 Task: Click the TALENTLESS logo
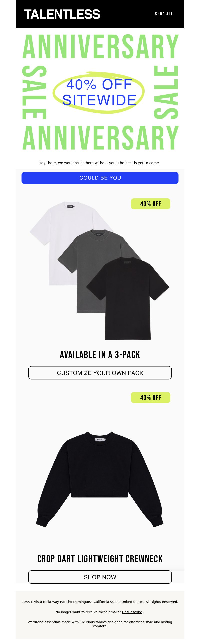62,14
